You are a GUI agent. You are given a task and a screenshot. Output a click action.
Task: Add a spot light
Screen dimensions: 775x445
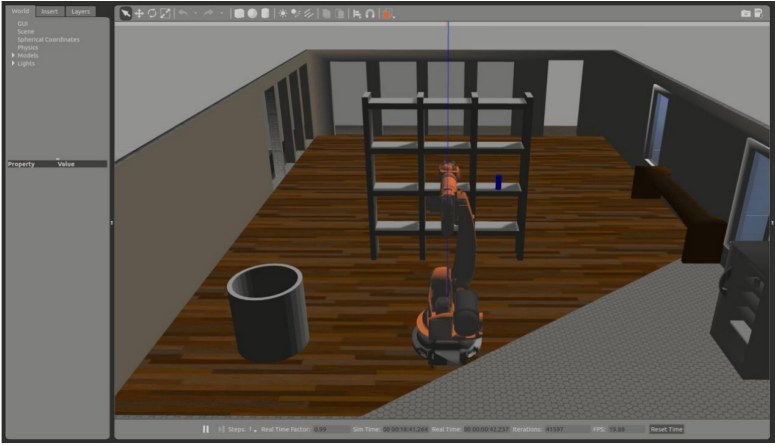(296, 13)
